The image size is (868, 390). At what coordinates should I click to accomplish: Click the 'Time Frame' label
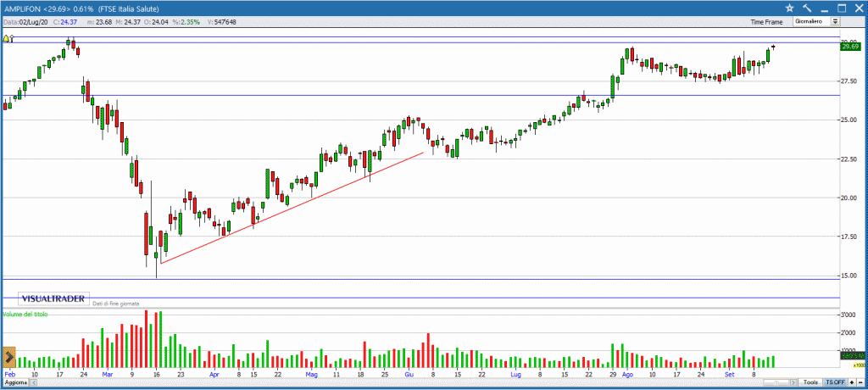click(x=766, y=22)
